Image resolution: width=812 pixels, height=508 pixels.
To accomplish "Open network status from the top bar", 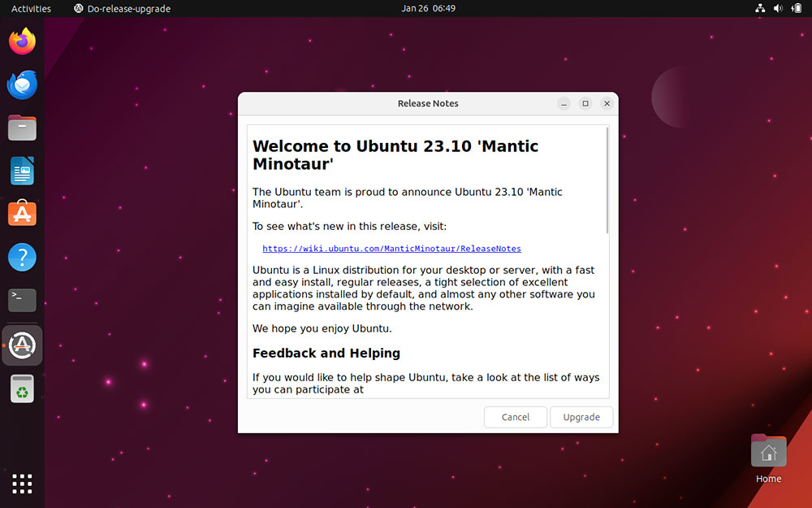I will (760, 8).
